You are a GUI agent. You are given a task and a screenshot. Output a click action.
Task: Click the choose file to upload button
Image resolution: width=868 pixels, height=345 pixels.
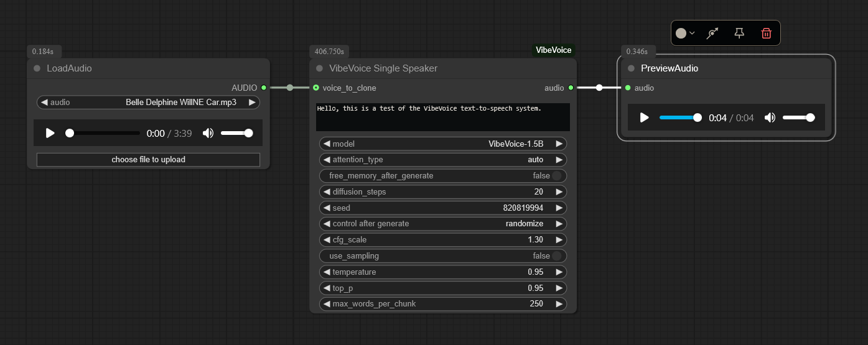tap(148, 160)
